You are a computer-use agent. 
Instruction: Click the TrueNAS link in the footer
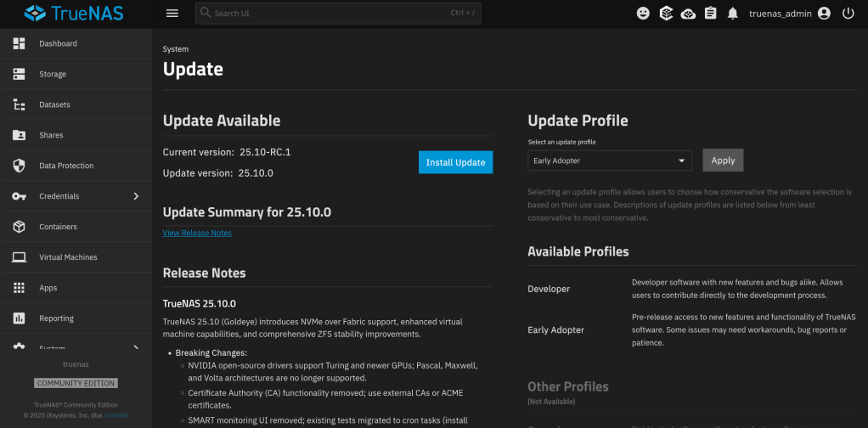point(116,415)
